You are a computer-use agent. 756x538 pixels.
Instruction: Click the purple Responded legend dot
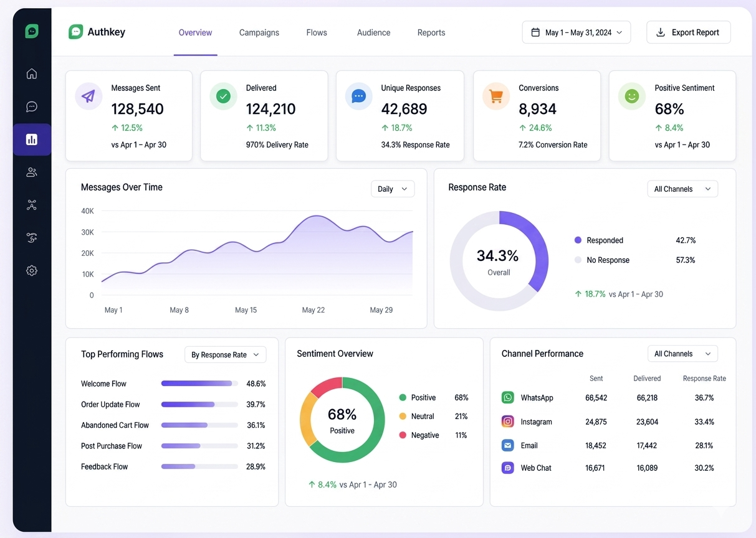tap(578, 240)
